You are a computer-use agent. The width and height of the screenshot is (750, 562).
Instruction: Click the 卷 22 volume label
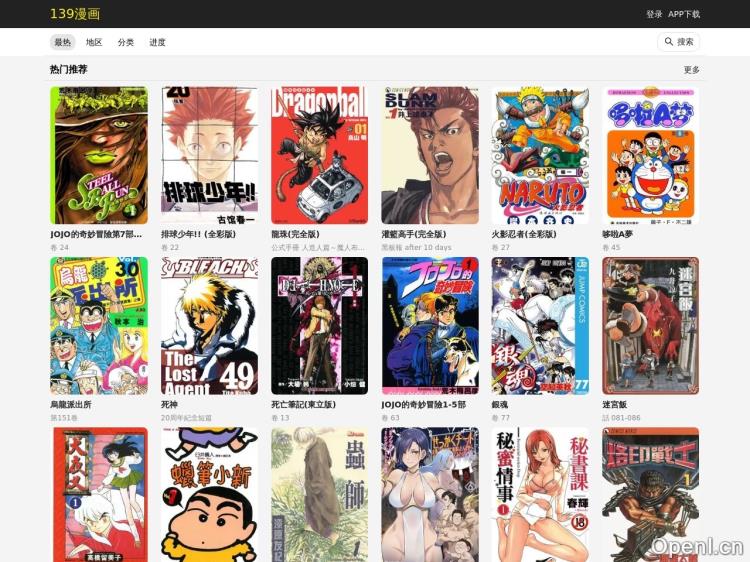170,248
